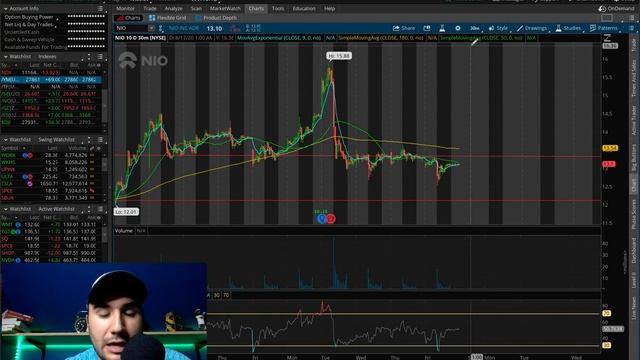The height and width of the screenshot is (360, 640).
Task: Open the Tools tab
Action: pos(278,8)
